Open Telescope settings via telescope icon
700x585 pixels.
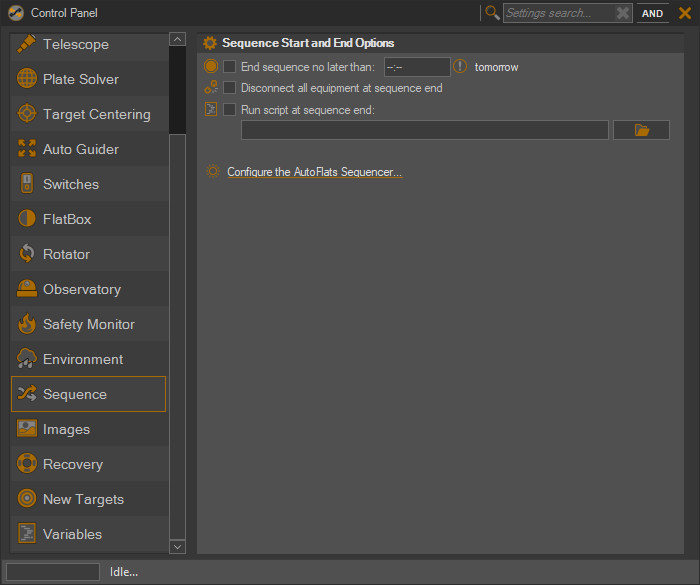tap(26, 44)
